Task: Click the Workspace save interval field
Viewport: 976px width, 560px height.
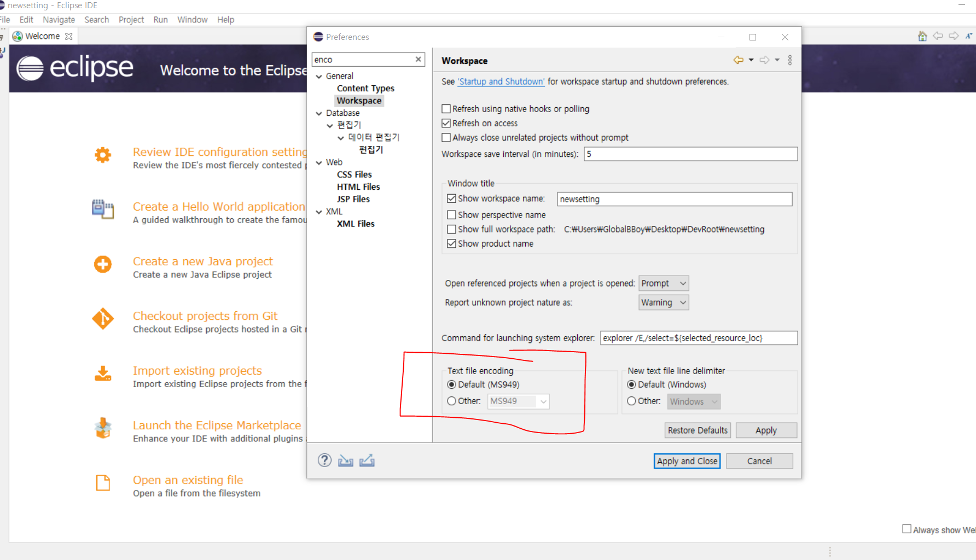Action: point(690,154)
